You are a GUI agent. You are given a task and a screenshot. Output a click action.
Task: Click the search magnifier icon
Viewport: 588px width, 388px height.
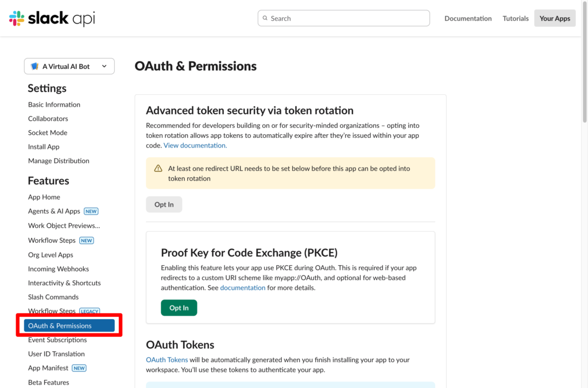pyautogui.click(x=265, y=18)
